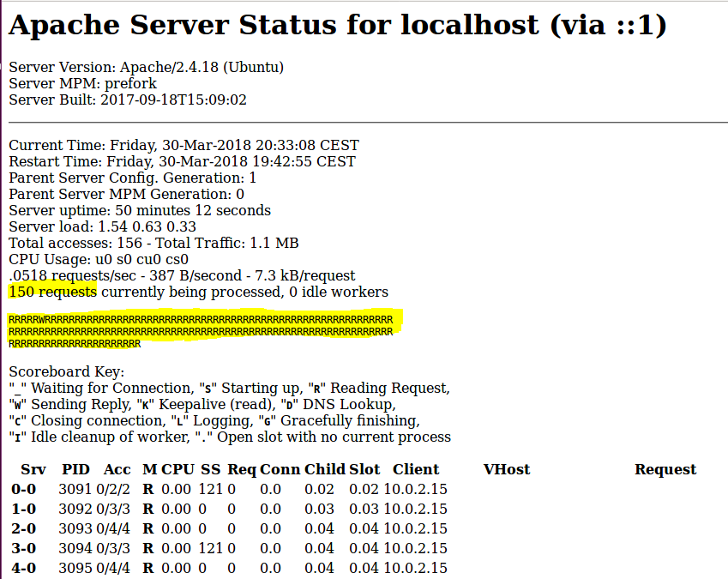Click the Client column header
Image resolution: width=728 pixels, height=579 pixels.
click(416, 469)
